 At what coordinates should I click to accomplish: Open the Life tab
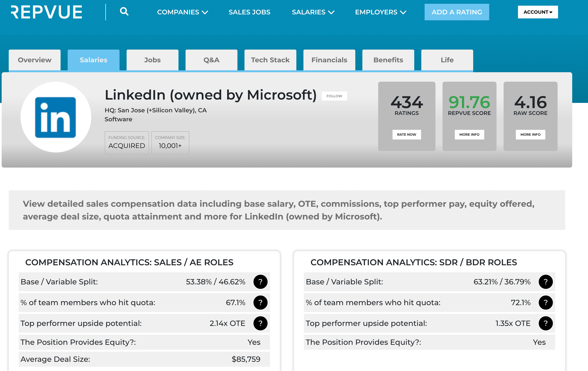click(447, 60)
